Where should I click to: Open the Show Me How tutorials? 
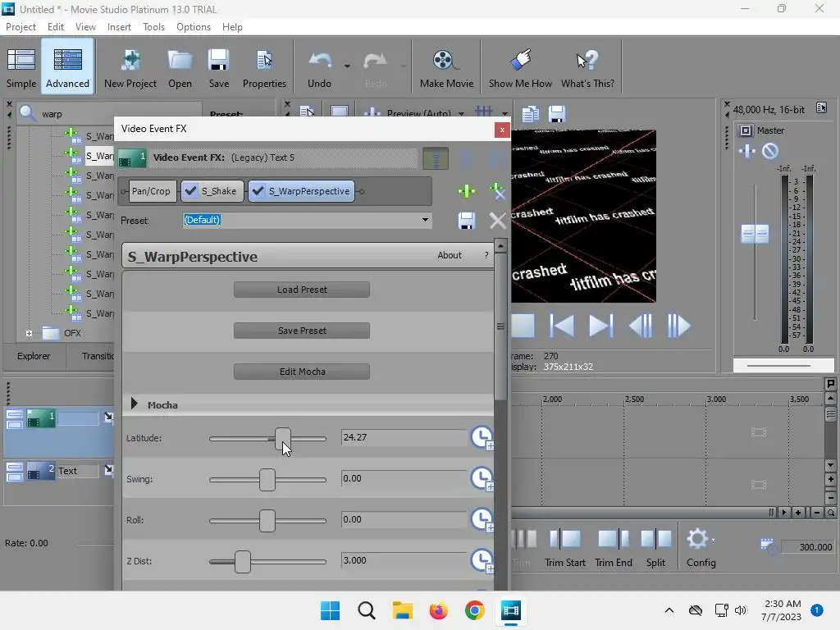(x=520, y=67)
